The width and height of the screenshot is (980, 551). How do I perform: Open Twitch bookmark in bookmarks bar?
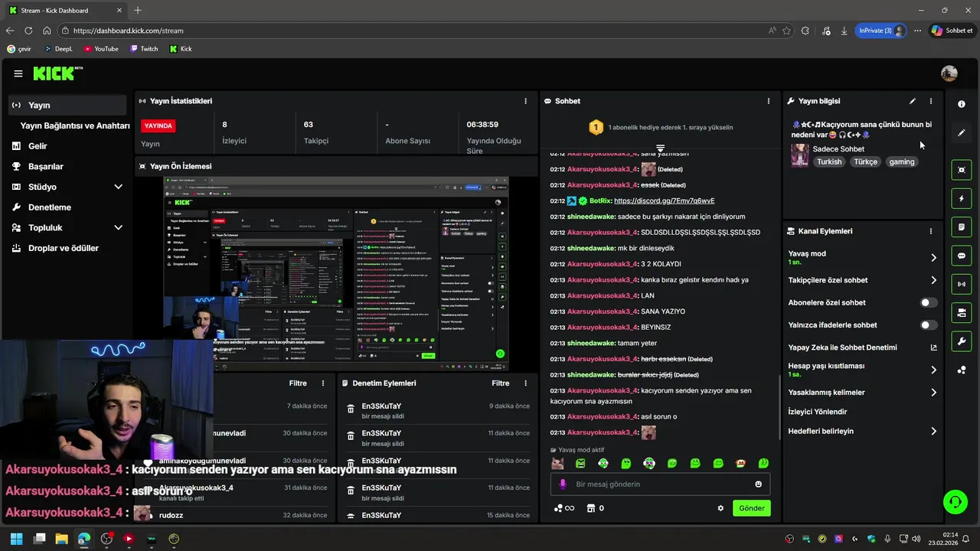point(144,49)
